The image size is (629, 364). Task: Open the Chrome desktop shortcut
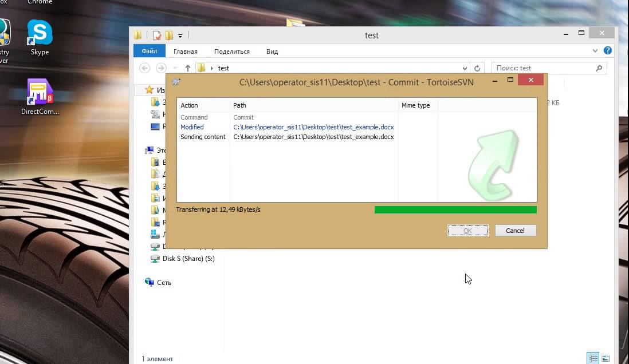coord(40,2)
